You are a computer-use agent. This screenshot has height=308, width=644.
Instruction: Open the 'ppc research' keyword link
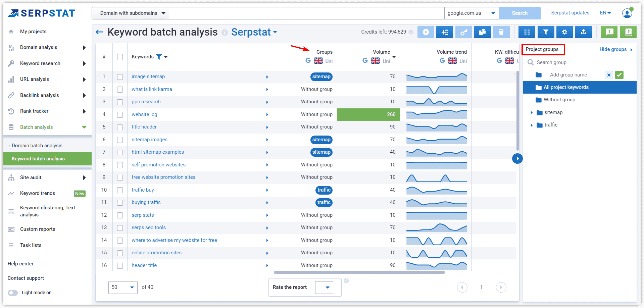(x=146, y=102)
